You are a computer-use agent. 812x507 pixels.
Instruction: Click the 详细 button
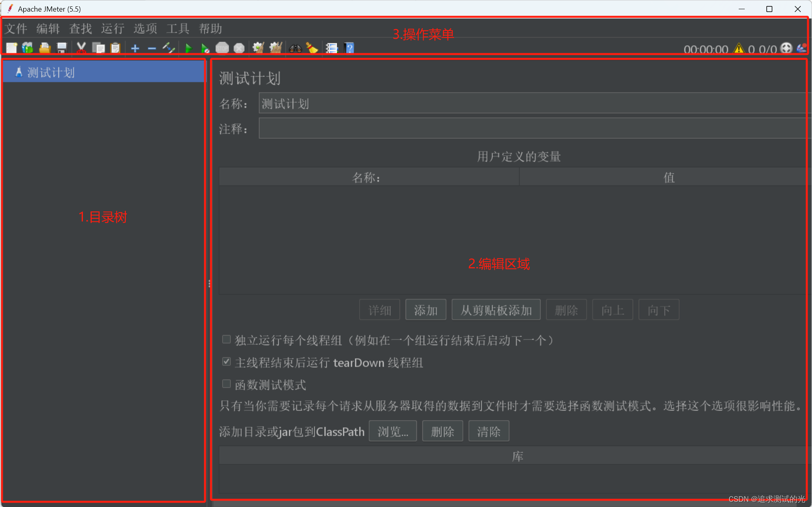(380, 310)
